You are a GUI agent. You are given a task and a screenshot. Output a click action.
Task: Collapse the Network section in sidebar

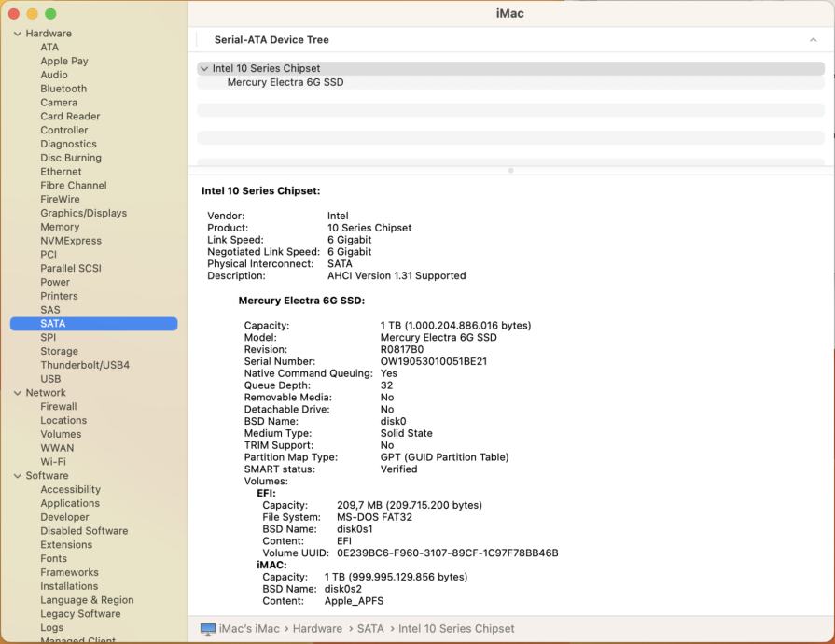[18, 393]
